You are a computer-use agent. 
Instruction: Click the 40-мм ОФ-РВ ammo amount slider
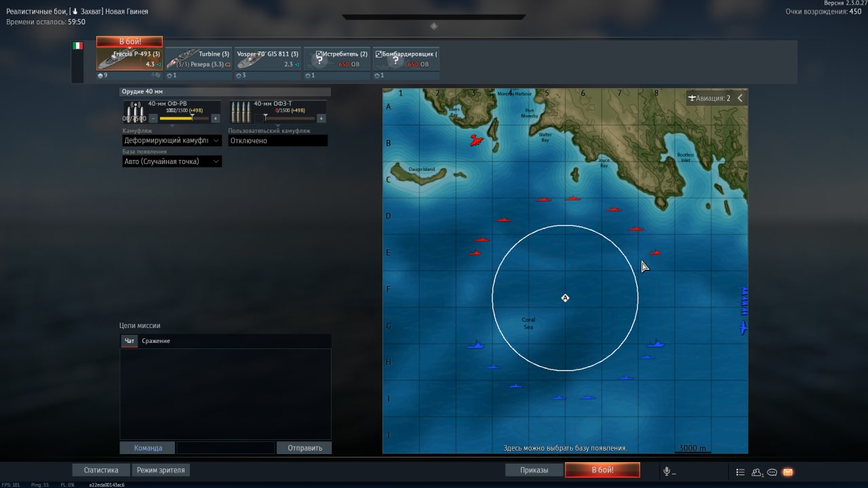tap(184, 118)
